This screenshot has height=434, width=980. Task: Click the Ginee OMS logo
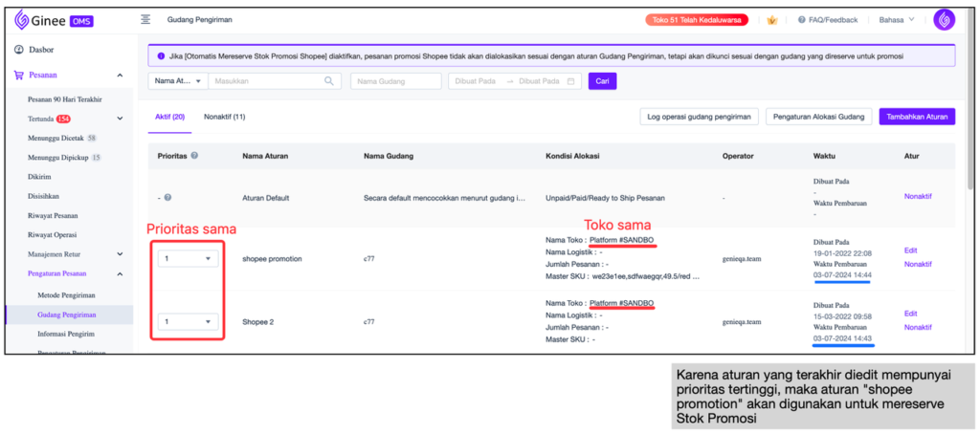point(54,20)
